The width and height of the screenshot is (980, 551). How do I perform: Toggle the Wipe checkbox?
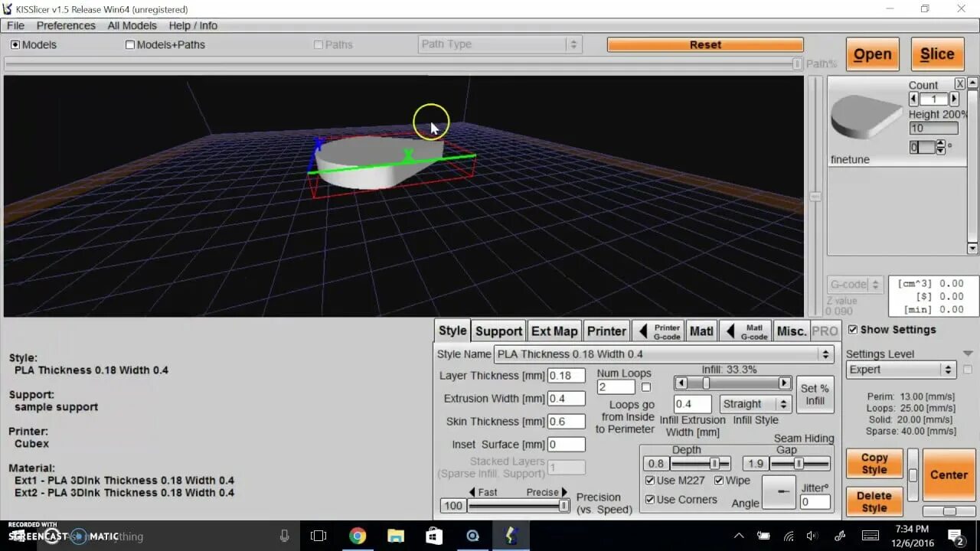click(719, 481)
